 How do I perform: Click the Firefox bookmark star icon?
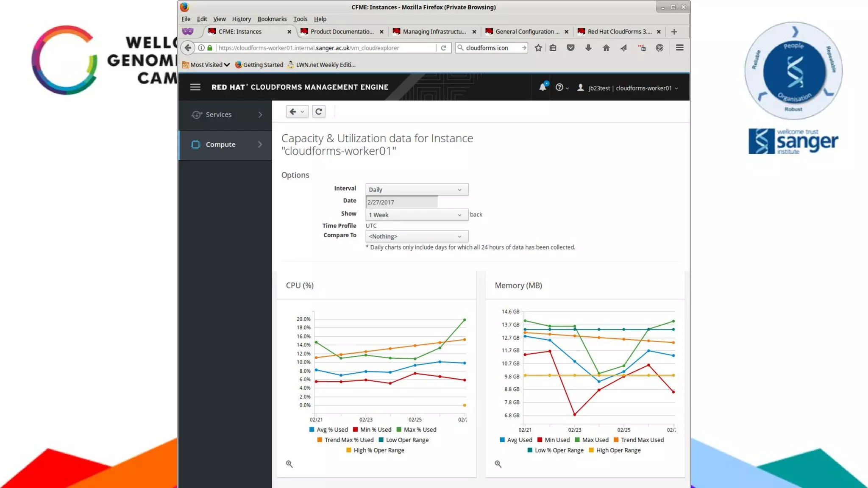coord(538,48)
